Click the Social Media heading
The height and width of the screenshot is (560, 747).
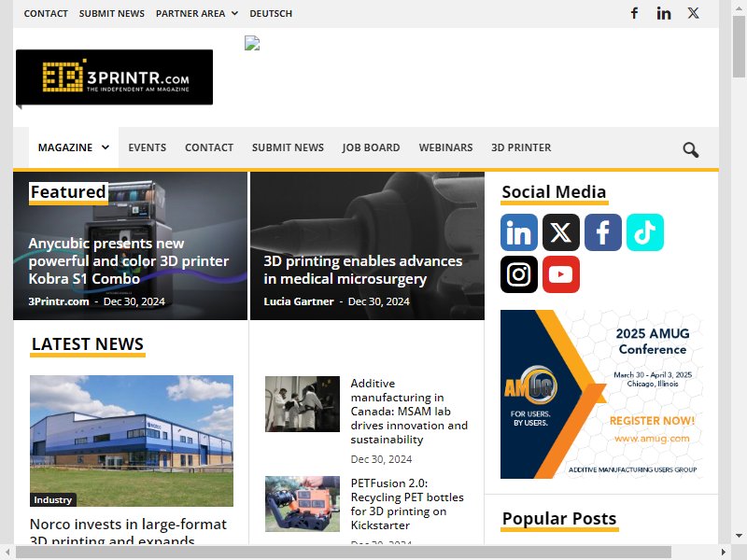(554, 192)
